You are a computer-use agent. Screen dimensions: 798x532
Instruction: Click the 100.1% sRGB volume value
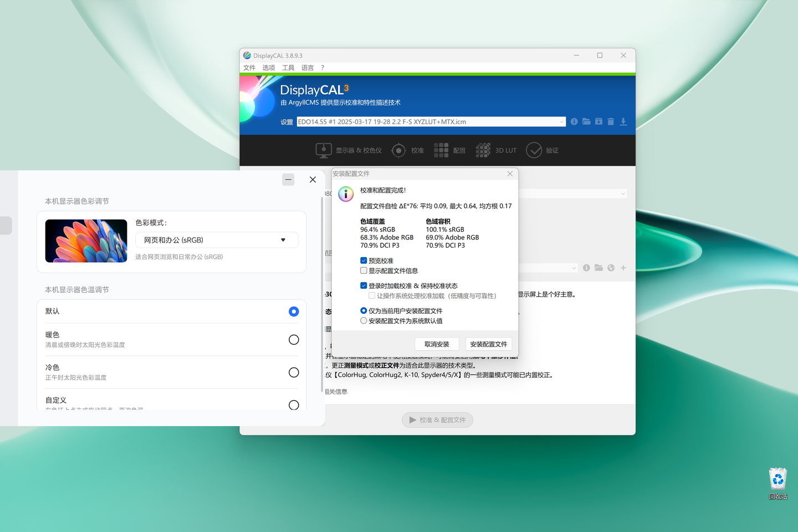click(x=445, y=229)
